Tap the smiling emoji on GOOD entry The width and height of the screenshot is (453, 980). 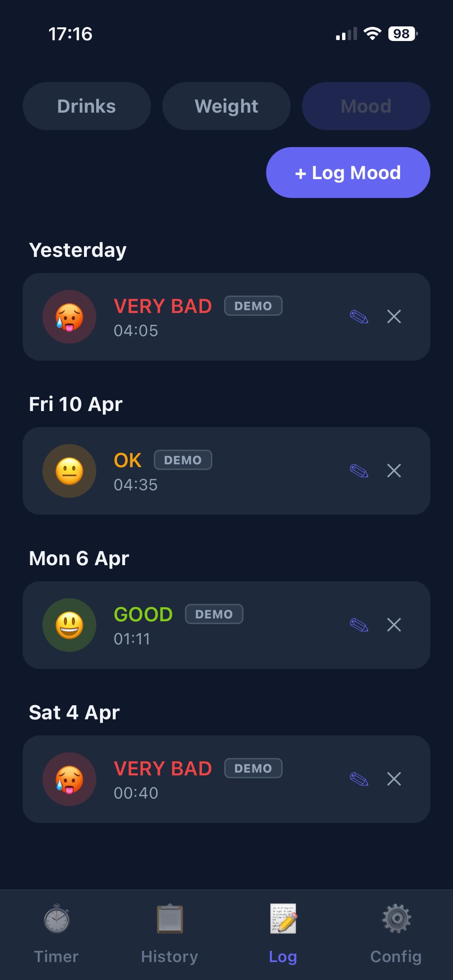69,625
